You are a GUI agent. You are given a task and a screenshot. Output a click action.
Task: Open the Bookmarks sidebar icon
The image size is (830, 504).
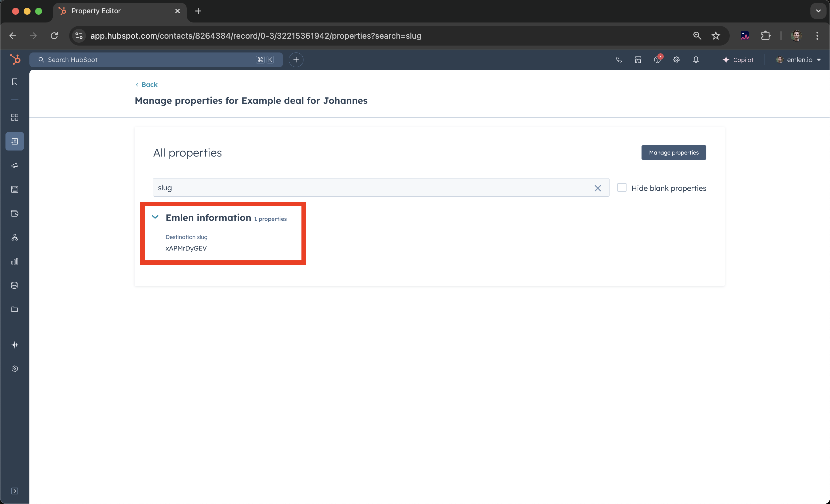[x=14, y=82]
